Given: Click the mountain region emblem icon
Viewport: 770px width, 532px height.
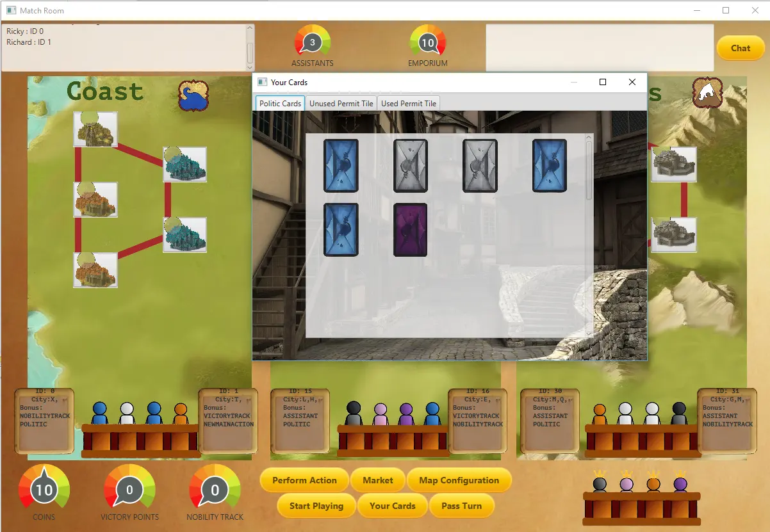Looking at the screenshot, I should pos(707,93).
